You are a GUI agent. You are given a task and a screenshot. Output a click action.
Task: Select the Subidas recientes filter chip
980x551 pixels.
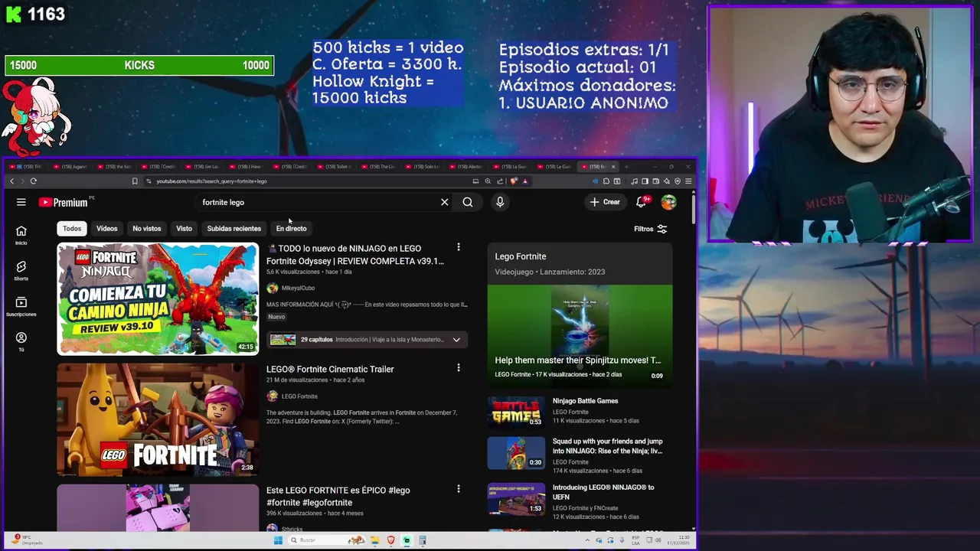[234, 228]
